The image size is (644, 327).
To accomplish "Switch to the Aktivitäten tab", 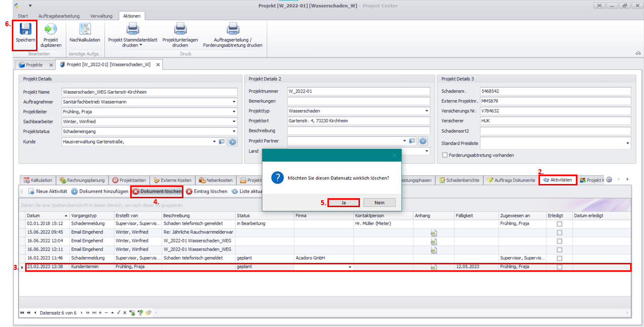I will pyautogui.click(x=557, y=180).
